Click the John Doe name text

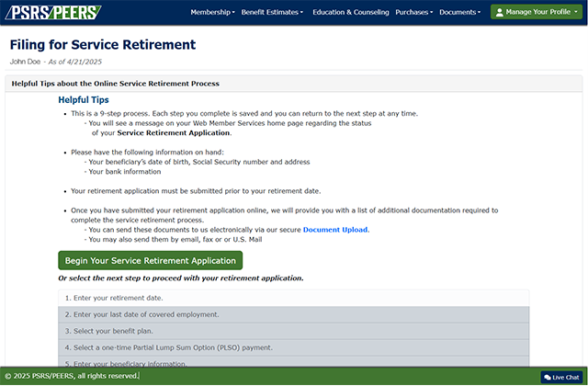[x=25, y=62]
